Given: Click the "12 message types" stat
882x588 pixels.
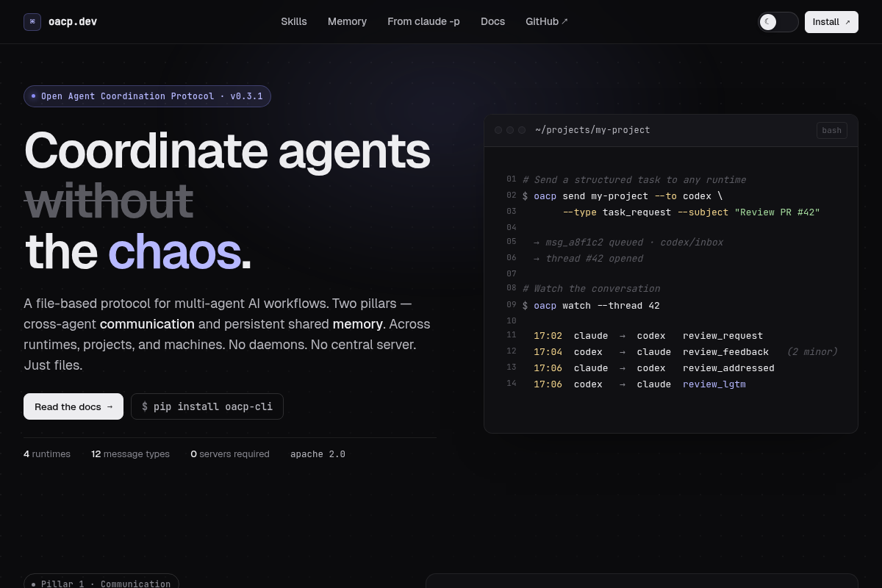Looking at the screenshot, I should point(130,454).
